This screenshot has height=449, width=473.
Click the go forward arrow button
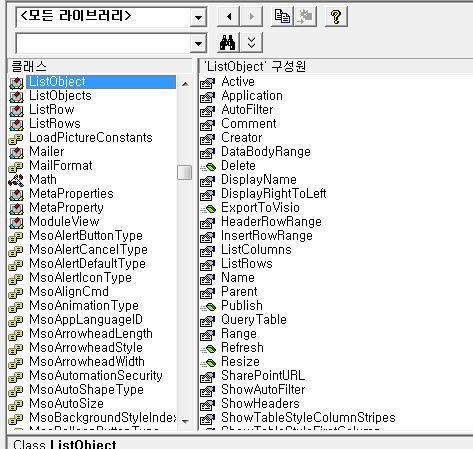coord(251,16)
